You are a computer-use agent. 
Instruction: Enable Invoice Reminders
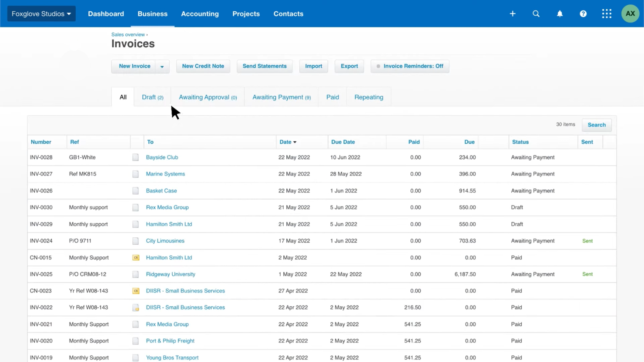tap(409, 66)
